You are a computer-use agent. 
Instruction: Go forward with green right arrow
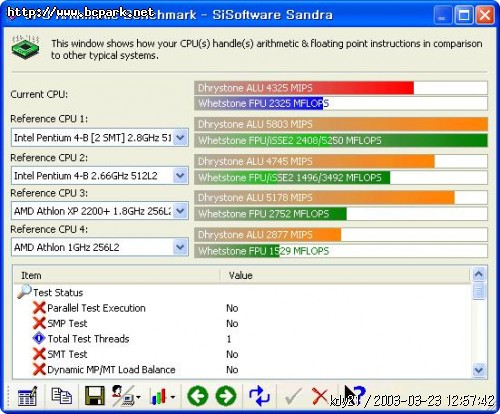point(226,396)
